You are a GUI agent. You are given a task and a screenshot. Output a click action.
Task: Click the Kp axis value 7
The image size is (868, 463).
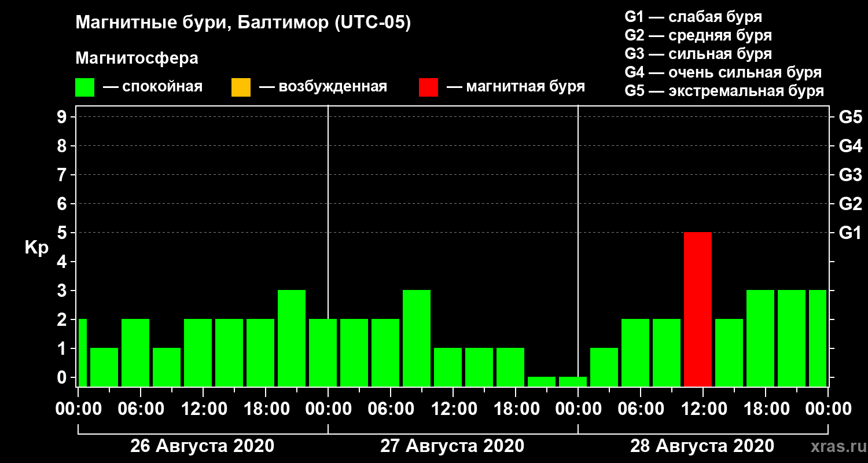pyautogui.click(x=62, y=175)
